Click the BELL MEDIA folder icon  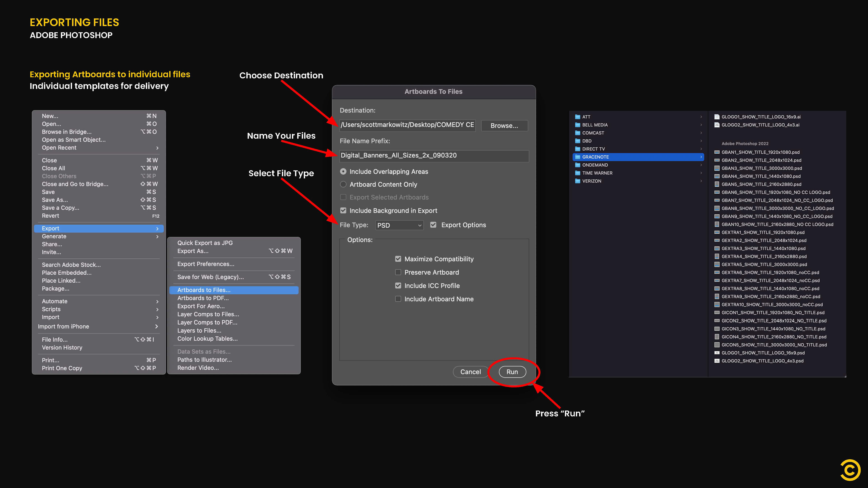(578, 125)
